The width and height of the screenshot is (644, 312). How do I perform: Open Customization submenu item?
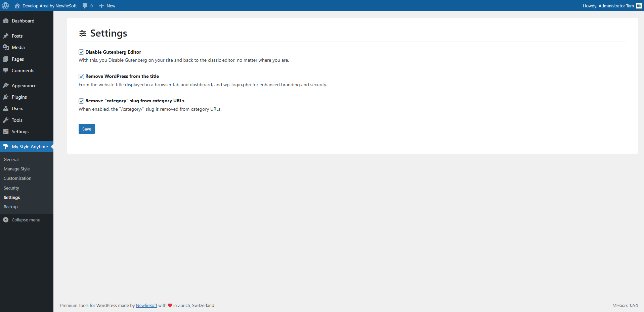tap(17, 178)
